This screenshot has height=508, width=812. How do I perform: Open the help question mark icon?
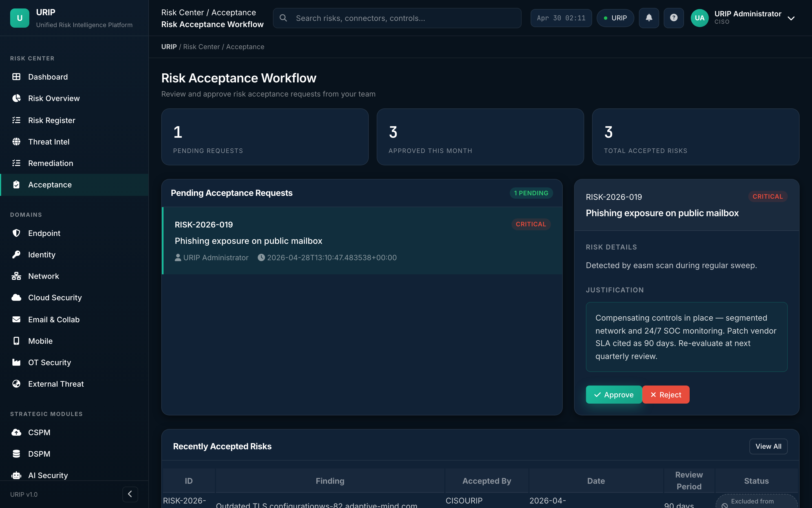pos(674,18)
